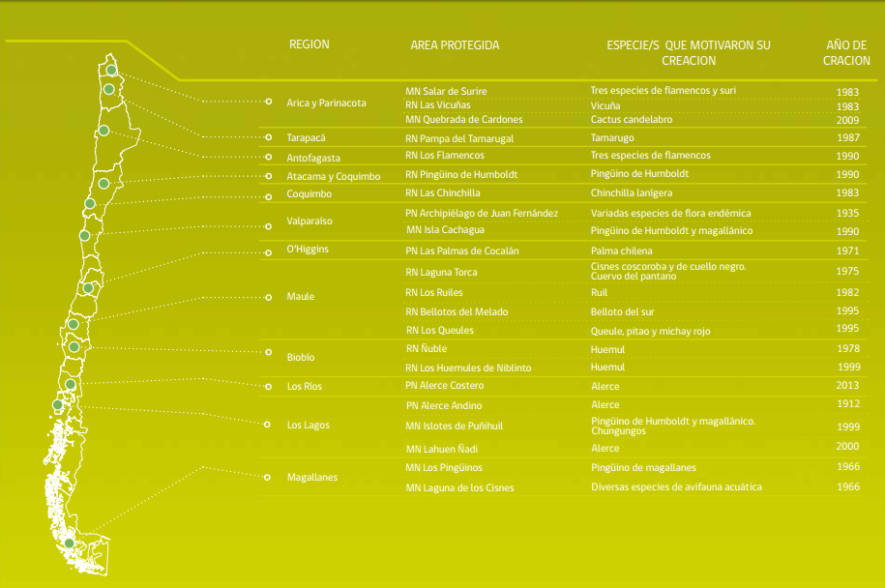Select RN Los Flamencos entry

(x=445, y=155)
